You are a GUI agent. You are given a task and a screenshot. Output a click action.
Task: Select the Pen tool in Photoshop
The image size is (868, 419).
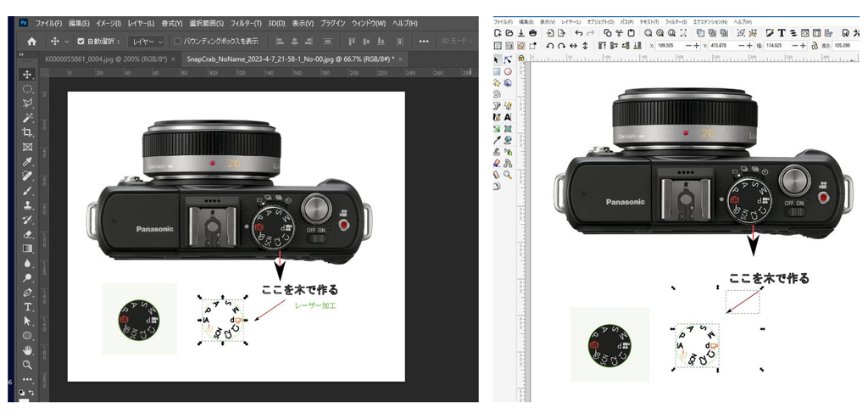(x=26, y=293)
